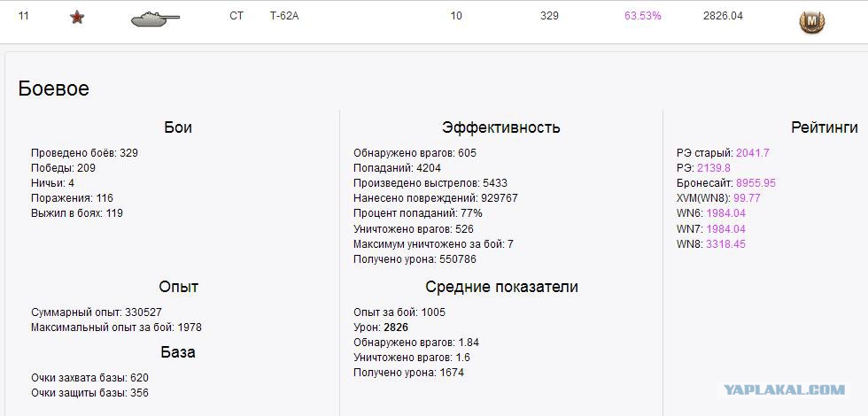Click the CT tank type cell
This screenshot has height=416, width=868.
click(x=236, y=16)
